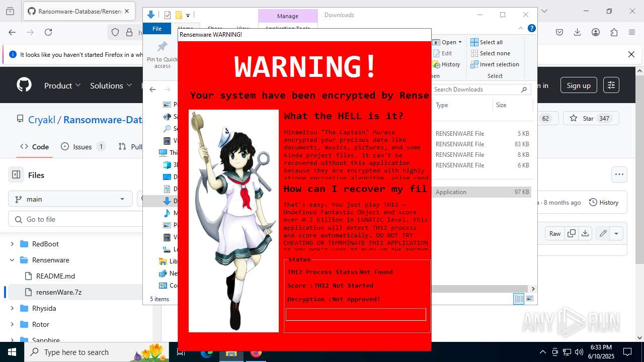Open Firefox downloads arrow icon
The image size is (644, 362).
pyautogui.click(x=578, y=32)
